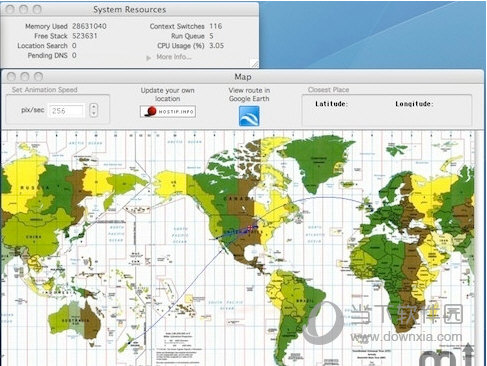Close the System Resources window
The height and width of the screenshot is (366, 487).
coord(10,9)
